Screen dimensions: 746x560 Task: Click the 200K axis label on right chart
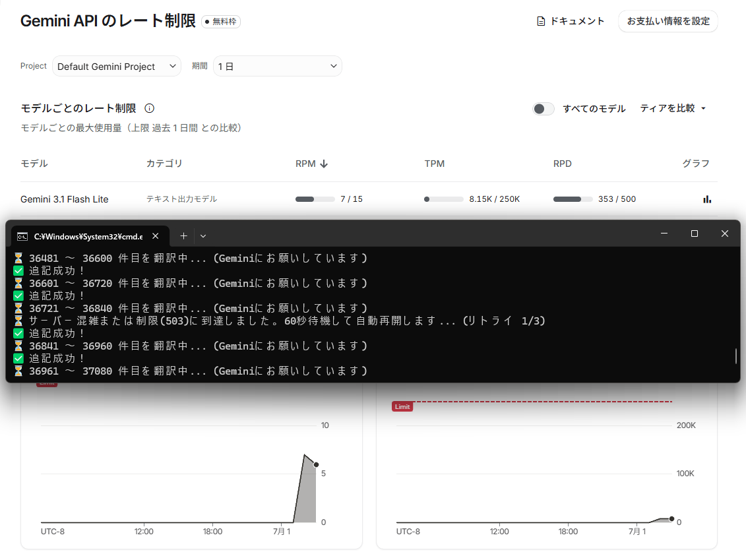click(x=686, y=425)
